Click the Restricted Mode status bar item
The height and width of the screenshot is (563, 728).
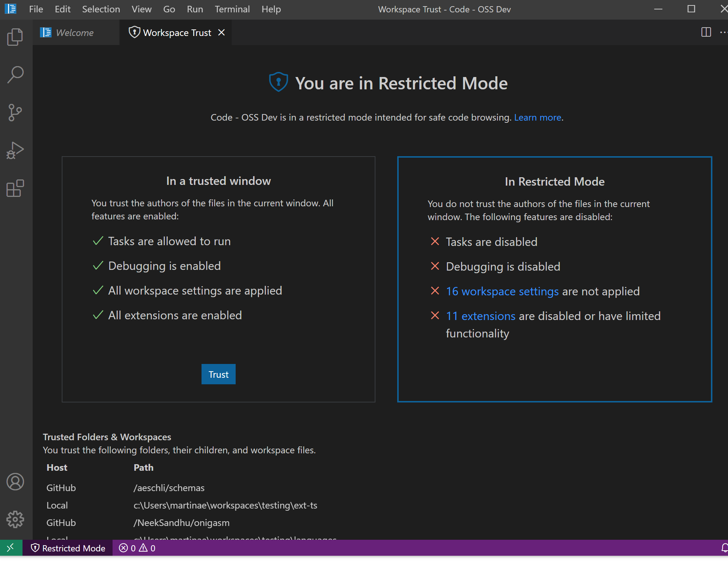click(68, 548)
